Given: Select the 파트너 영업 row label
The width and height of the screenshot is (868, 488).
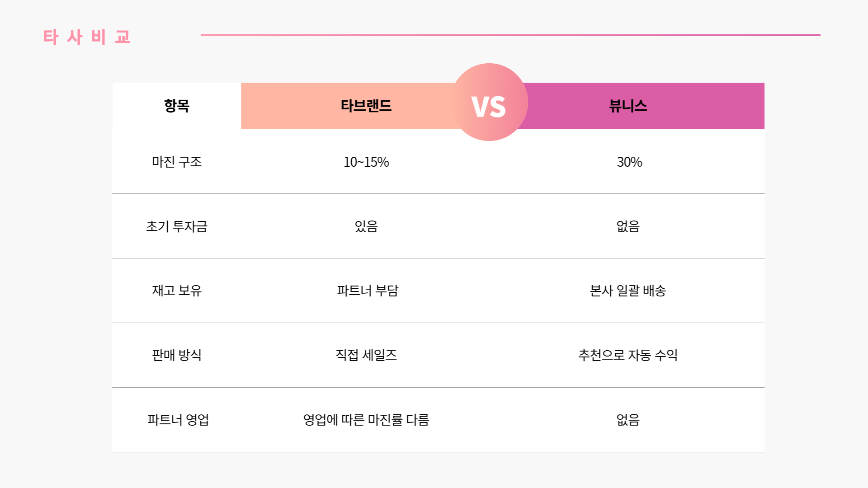Looking at the screenshot, I should (x=178, y=420).
